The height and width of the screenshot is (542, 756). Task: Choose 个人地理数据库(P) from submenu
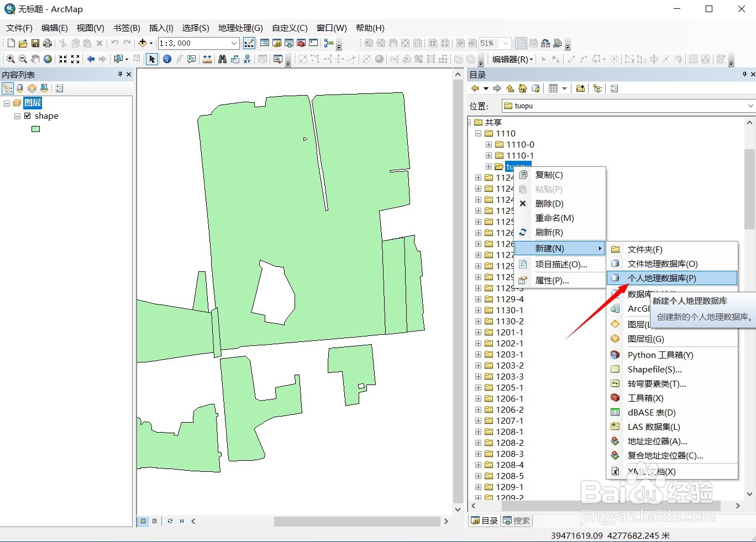pyautogui.click(x=672, y=278)
